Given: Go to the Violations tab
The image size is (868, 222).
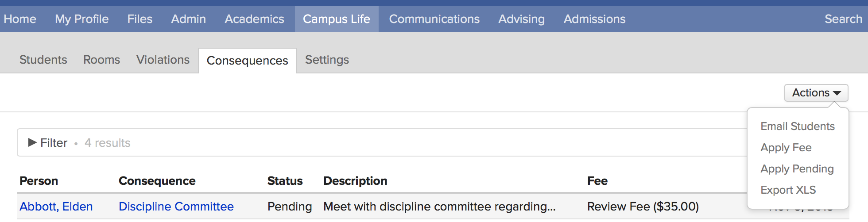Looking at the screenshot, I should [163, 60].
